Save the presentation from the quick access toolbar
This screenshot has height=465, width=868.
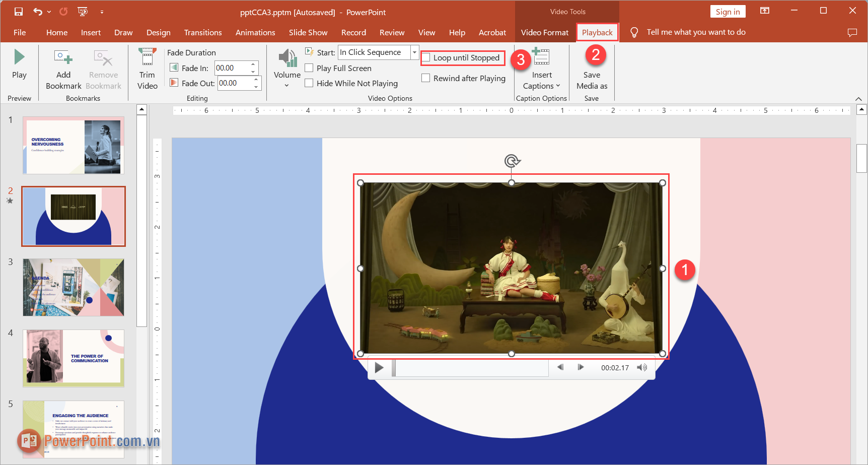point(19,11)
